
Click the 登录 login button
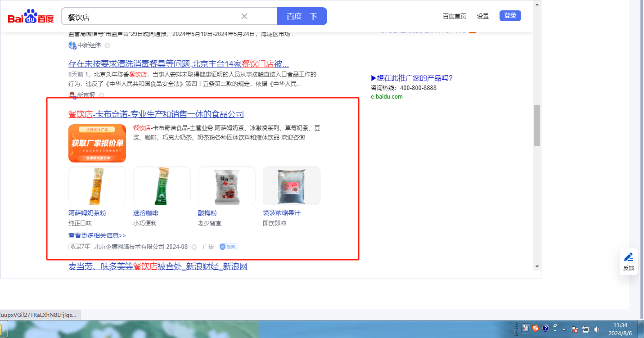tap(510, 16)
